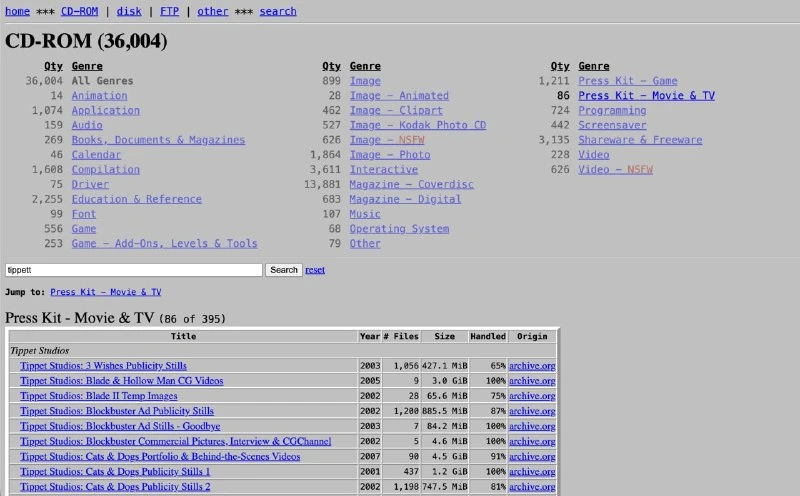Click the Handled column header

(488, 336)
